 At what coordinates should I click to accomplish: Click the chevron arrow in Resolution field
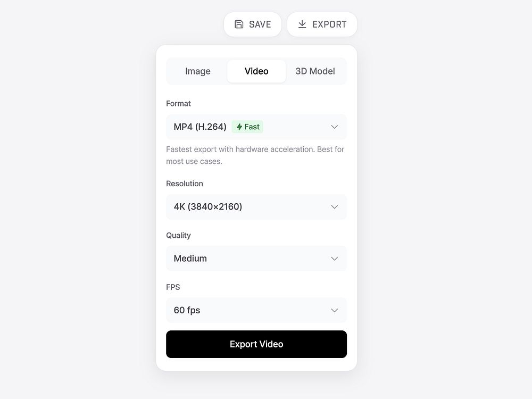click(x=334, y=207)
